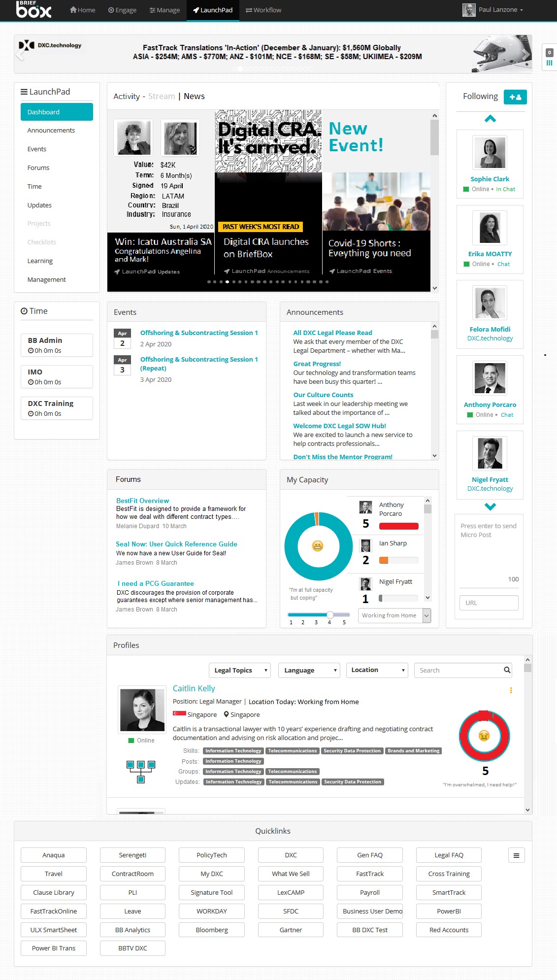This screenshot has height=980, width=557.
Task: Click the URL input field
Action: click(x=489, y=603)
